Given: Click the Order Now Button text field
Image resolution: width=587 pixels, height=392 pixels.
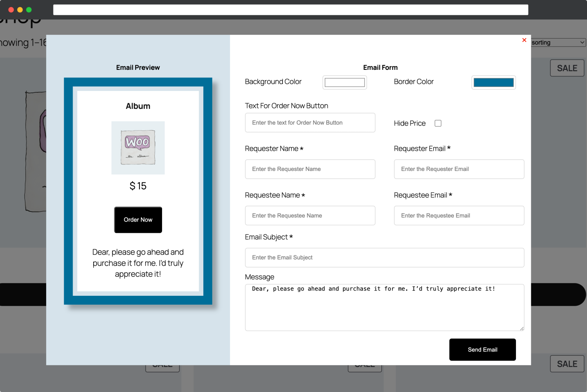Looking at the screenshot, I should 310,123.
